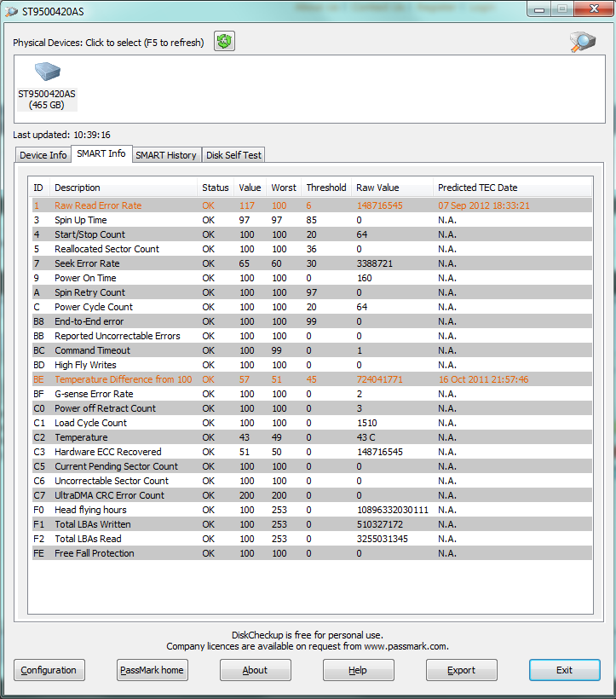Viewport: 616px width, 699px height.
Task: Open the SMART History tab
Action: click(166, 155)
